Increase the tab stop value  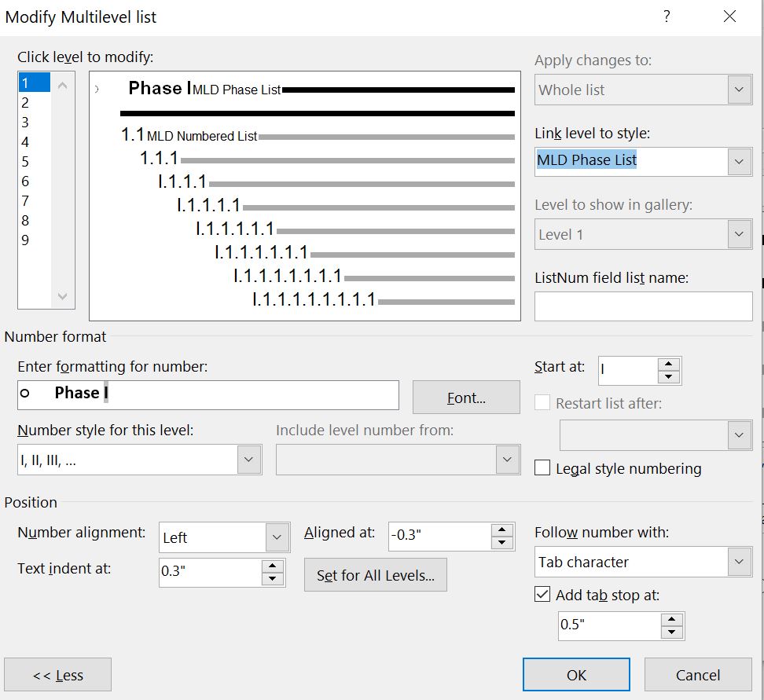pos(672,620)
